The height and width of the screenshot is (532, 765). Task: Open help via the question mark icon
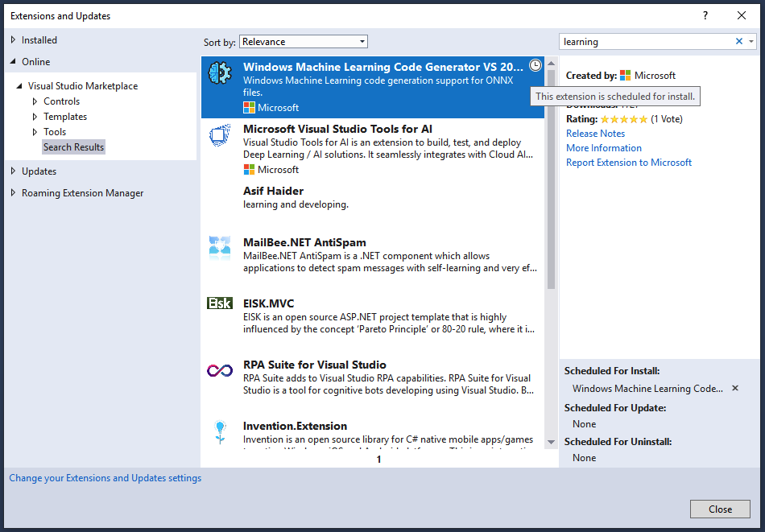coord(705,15)
